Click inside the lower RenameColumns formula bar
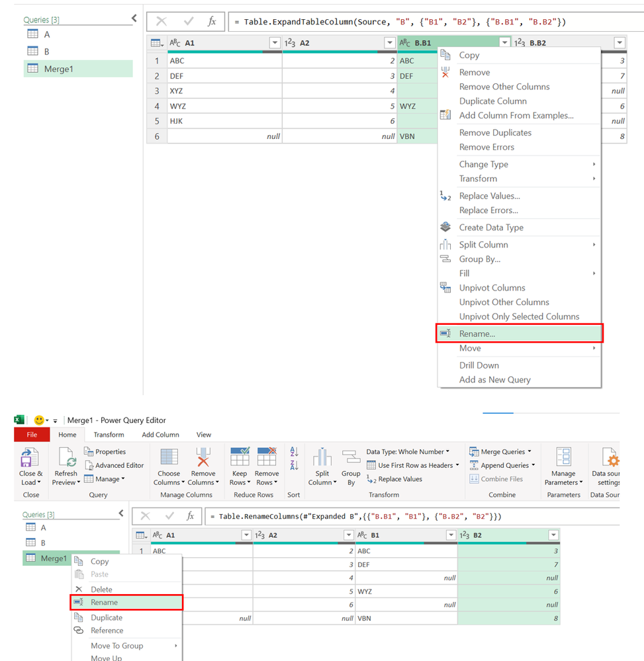Image resolution: width=644 pixels, height=661 pixels. (410, 516)
